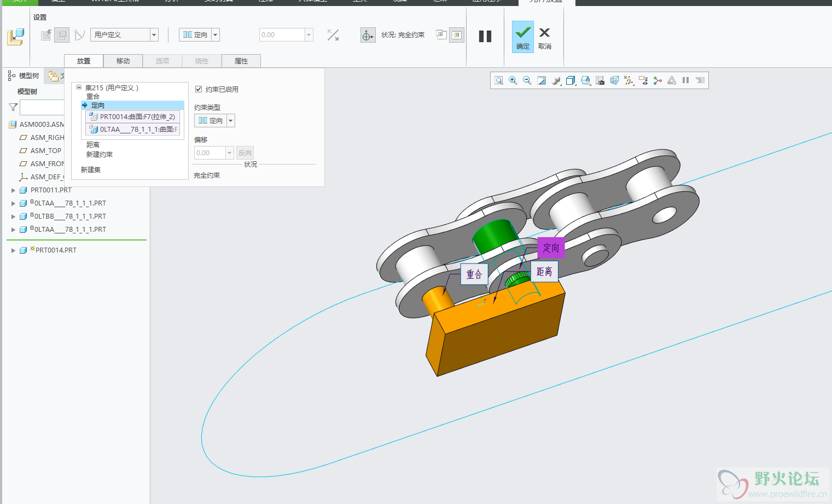This screenshot has height=504, width=832.
Task: Toggle the 3D dragger icon
Action: (368, 35)
